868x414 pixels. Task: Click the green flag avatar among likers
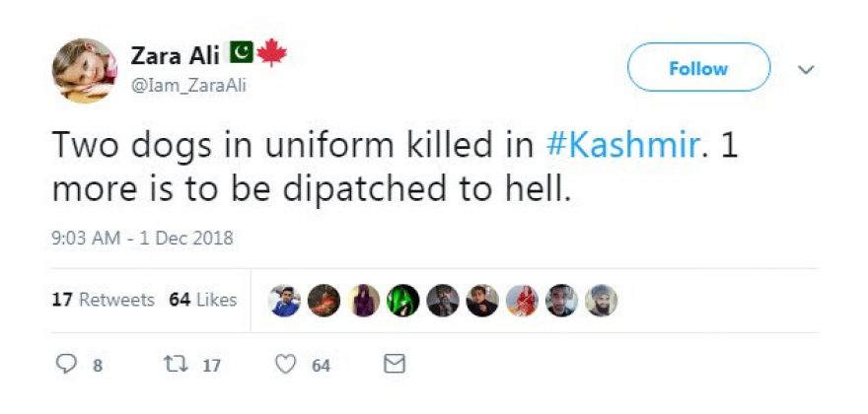[402, 301]
